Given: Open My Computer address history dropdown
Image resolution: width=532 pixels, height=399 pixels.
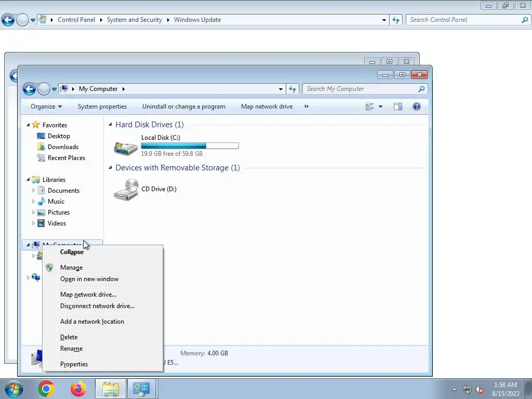Looking at the screenshot, I should point(281,89).
